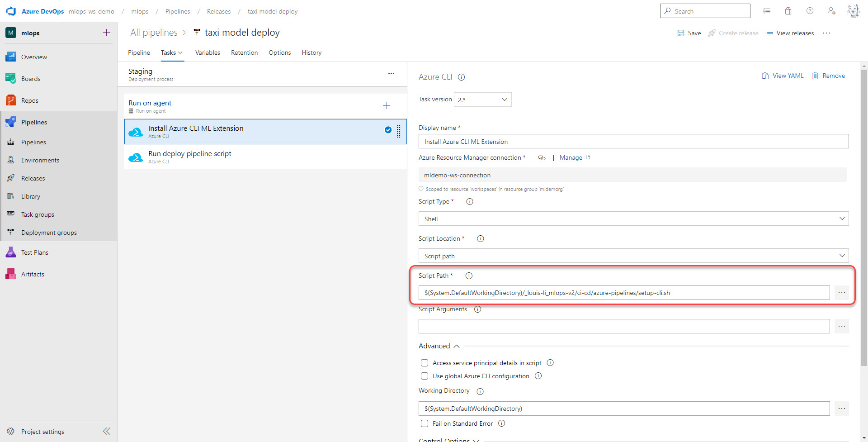Open the work items list icon in header

click(x=767, y=11)
